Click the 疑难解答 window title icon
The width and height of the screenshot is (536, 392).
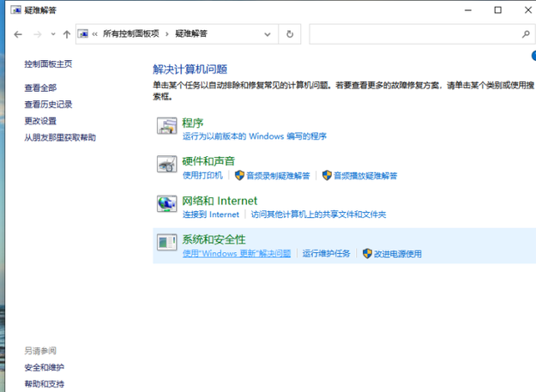(15, 10)
